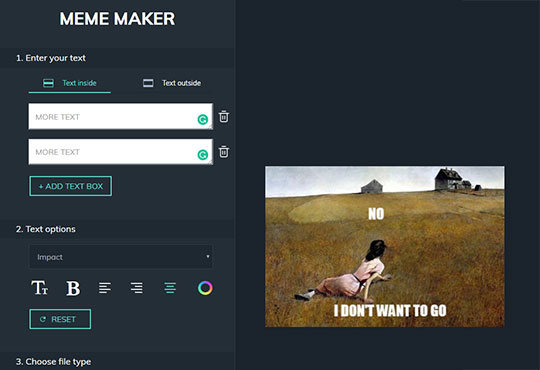
Task: Focus the second MORE TEXT input field
Action: (x=121, y=152)
